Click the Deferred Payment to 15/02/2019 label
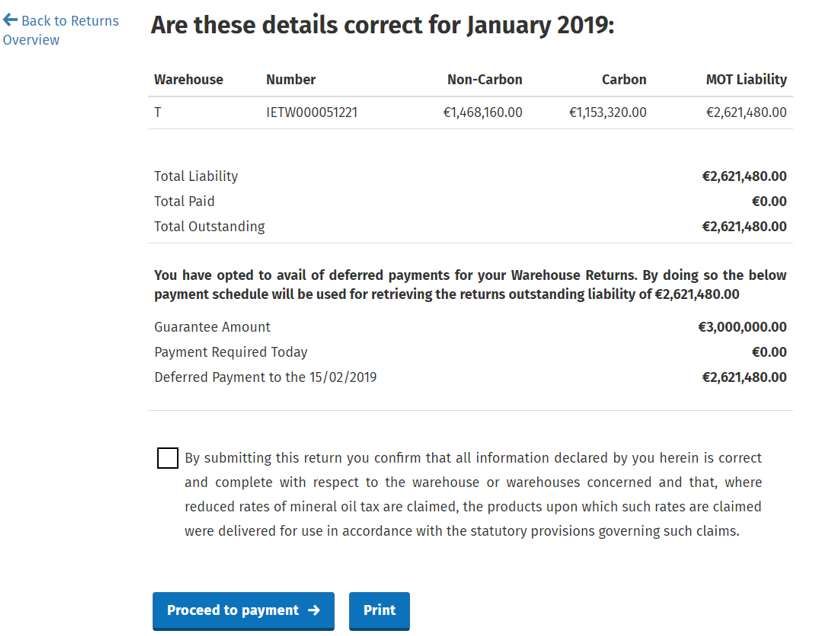This screenshot has height=636, width=819. click(265, 377)
